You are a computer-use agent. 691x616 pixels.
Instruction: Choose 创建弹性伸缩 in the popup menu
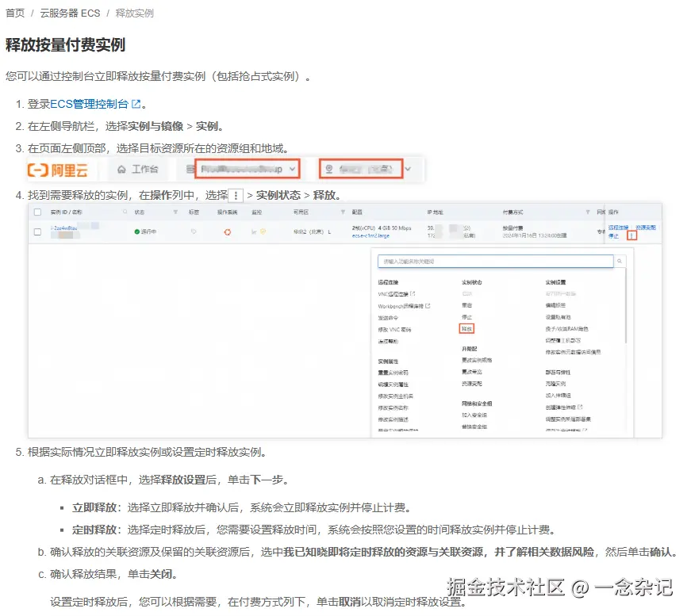click(561, 407)
